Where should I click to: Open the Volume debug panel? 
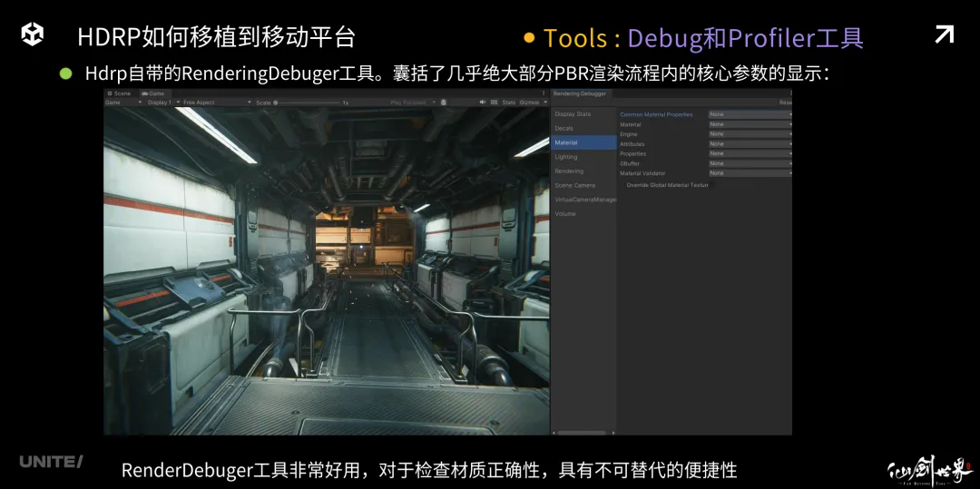[583, 213]
